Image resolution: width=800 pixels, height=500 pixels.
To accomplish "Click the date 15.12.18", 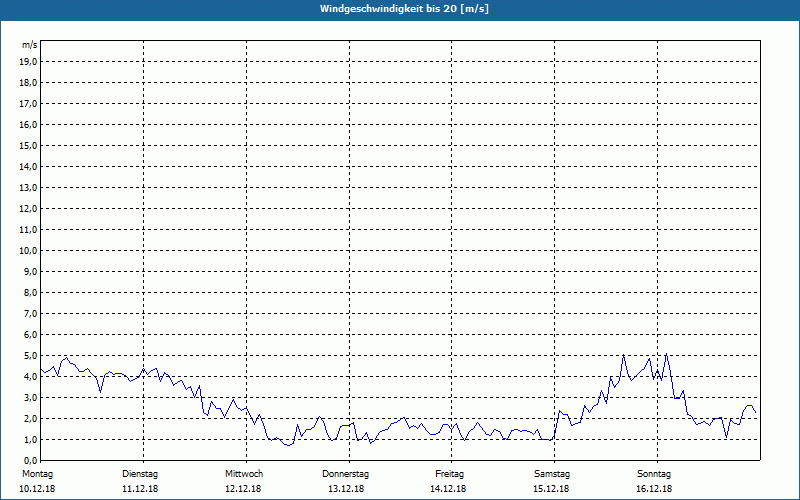I will tap(551, 489).
